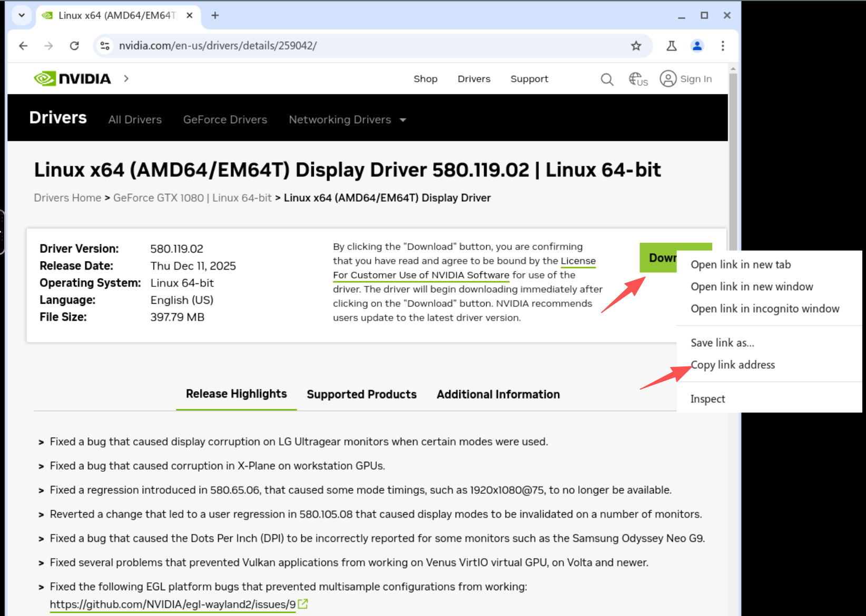Expand the chevron next to NVIDIA logo

pyautogui.click(x=126, y=78)
